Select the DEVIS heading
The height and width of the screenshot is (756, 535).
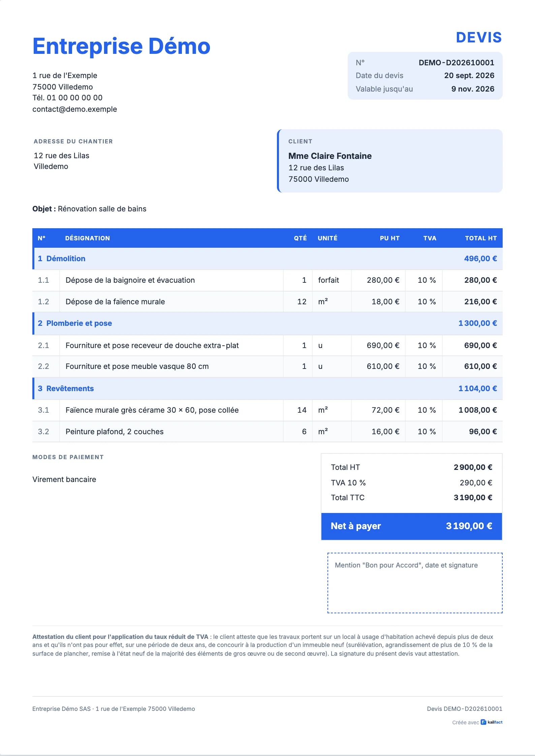click(479, 37)
